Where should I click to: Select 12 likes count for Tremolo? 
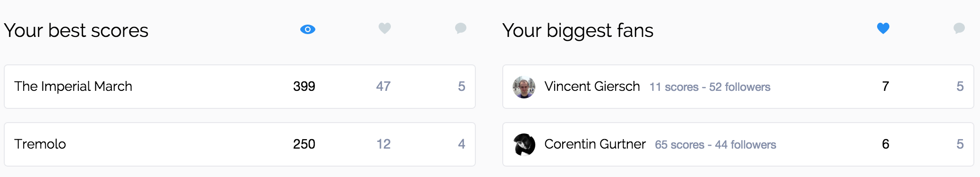pyautogui.click(x=383, y=144)
